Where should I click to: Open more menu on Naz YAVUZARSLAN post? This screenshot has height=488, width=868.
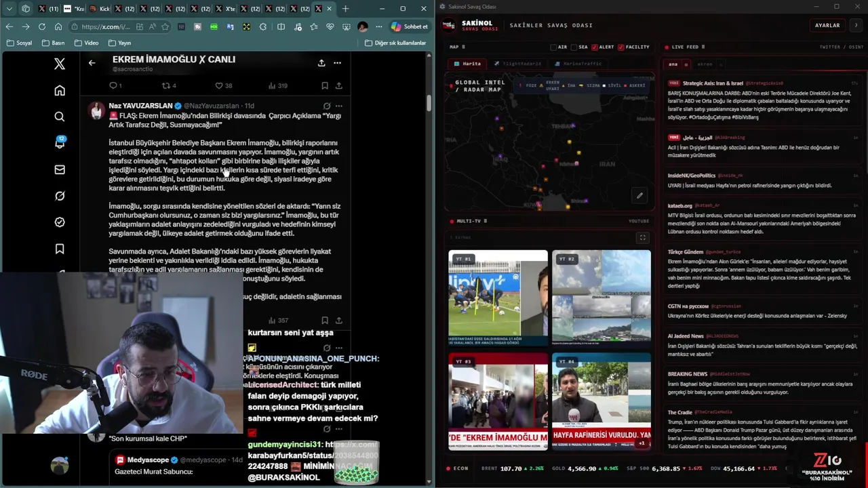click(339, 106)
